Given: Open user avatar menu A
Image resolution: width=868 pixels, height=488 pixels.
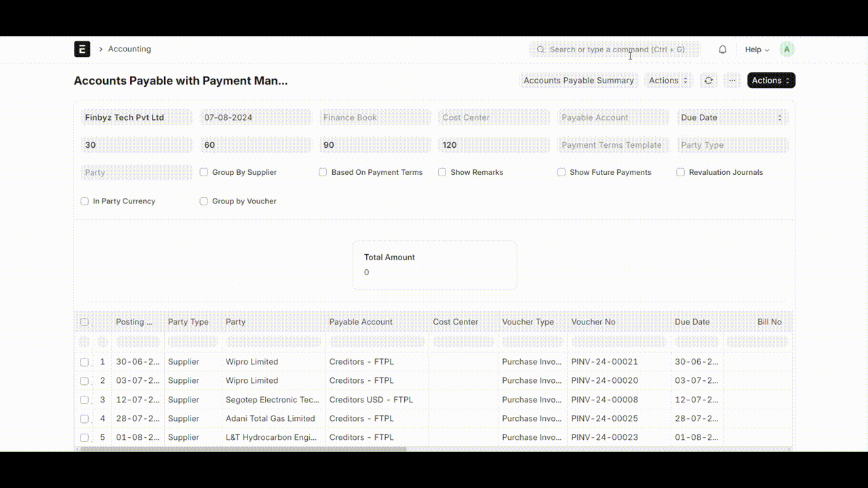Looking at the screenshot, I should 787,49.
